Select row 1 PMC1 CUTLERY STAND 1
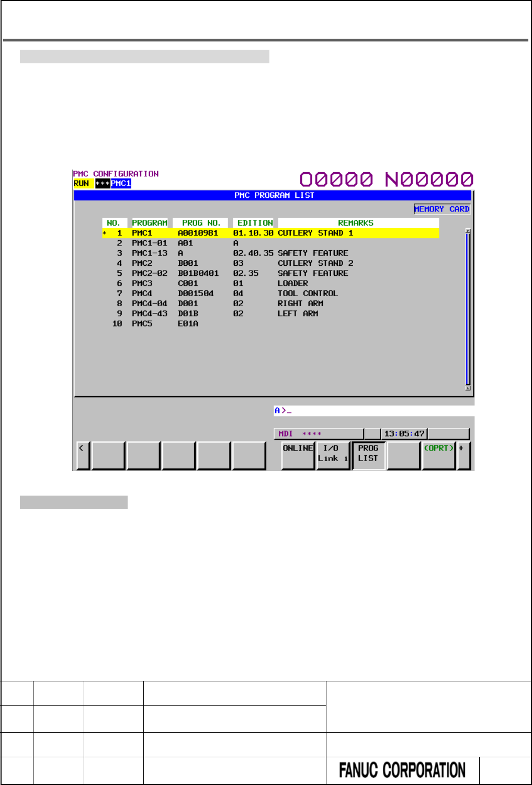 pyautogui.click(x=270, y=233)
